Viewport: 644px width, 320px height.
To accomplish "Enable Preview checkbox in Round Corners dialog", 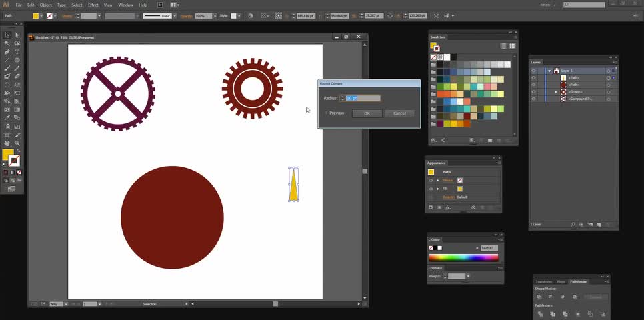I will point(326,113).
